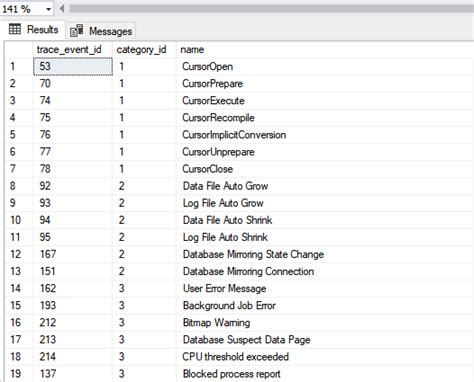Click the CursorClose name cell
Image resolution: width=474 pixels, height=382 pixels.
pos(325,169)
